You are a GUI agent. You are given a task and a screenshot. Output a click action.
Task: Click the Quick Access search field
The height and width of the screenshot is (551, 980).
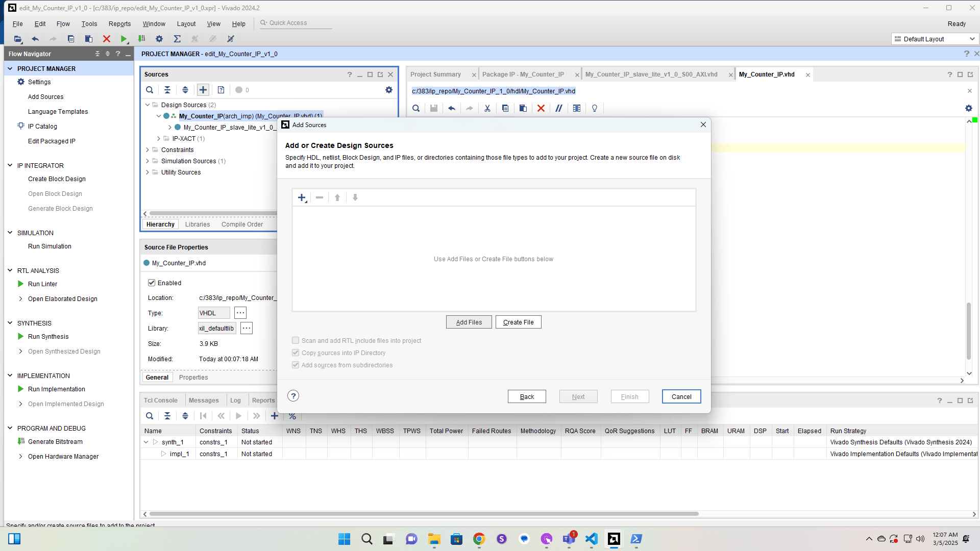click(296, 23)
